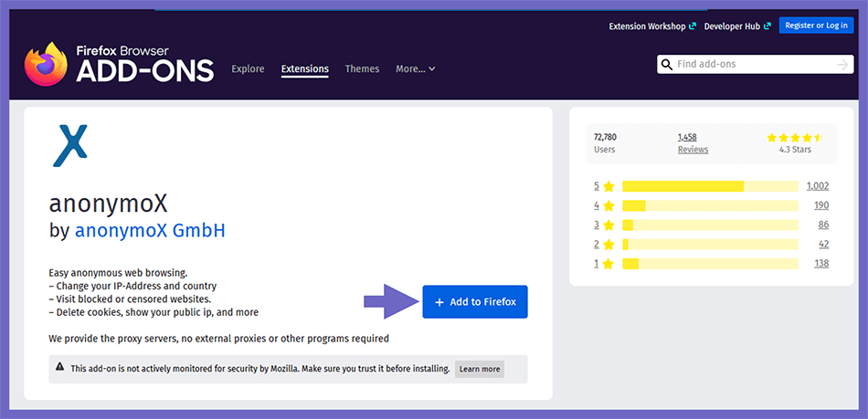
Task: Click 'We provide the proxy servers' sentence
Action: pos(218,339)
